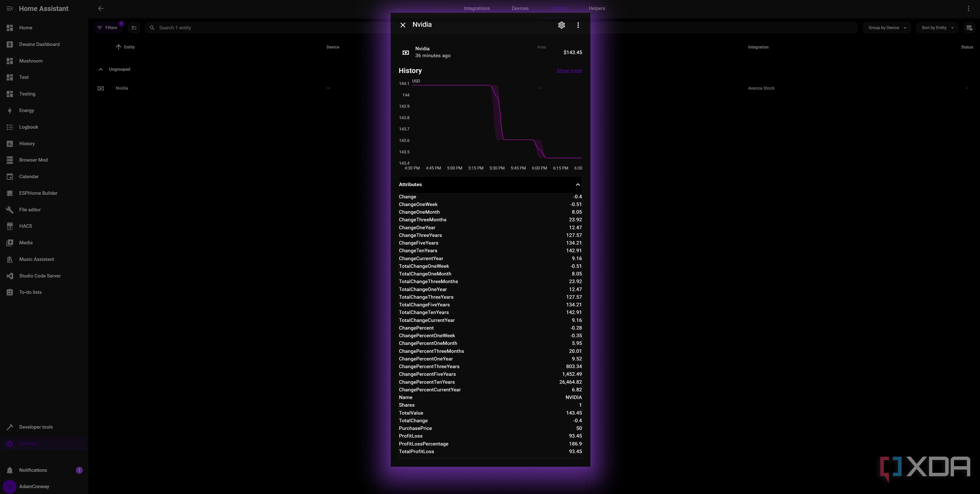Collapse the Ungrouped section
This screenshot has width=980, height=494.
(x=100, y=69)
